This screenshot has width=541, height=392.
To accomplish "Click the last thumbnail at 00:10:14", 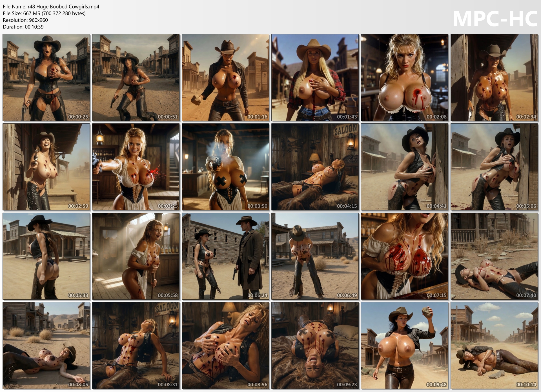I will (x=494, y=346).
